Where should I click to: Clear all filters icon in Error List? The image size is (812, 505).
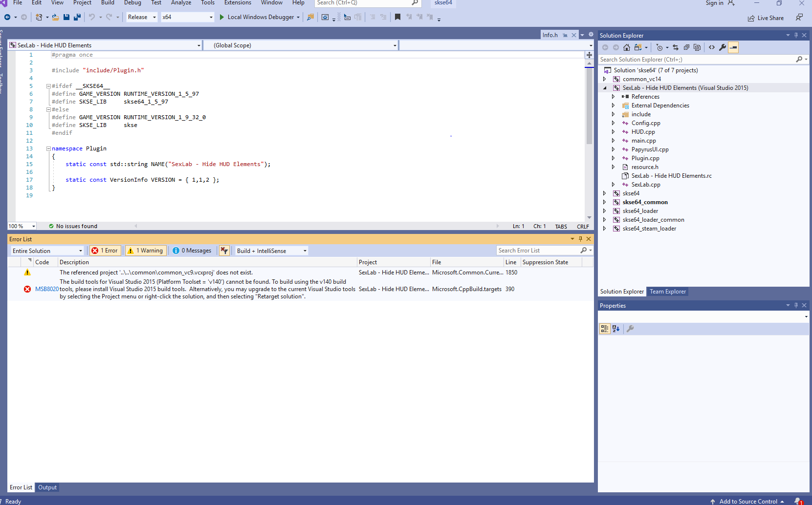tap(224, 251)
